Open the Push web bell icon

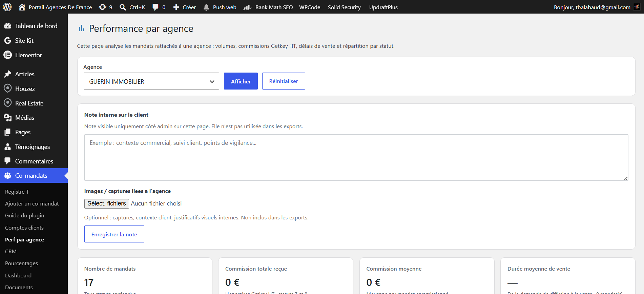pos(206,7)
